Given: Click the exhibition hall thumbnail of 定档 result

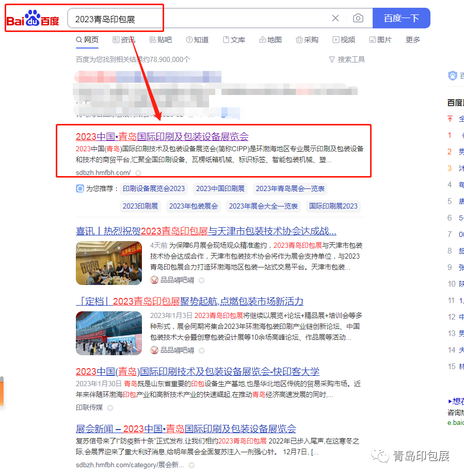Looking at the screenshot, I should 109,333.
